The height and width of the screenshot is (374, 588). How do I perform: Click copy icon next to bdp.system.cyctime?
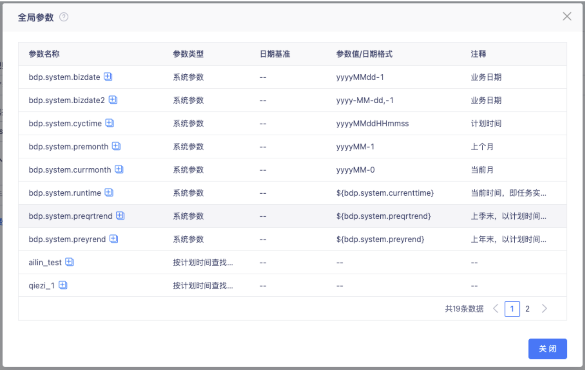(110, 123)
